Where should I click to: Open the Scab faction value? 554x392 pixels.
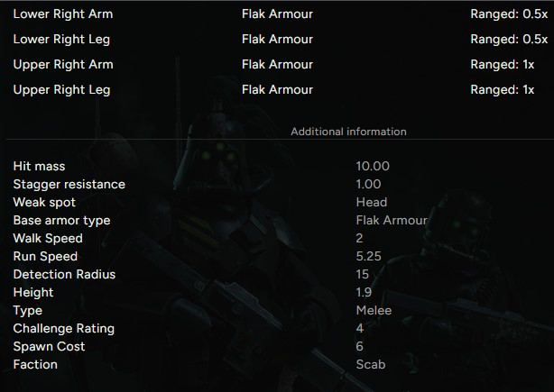[371, 365]
